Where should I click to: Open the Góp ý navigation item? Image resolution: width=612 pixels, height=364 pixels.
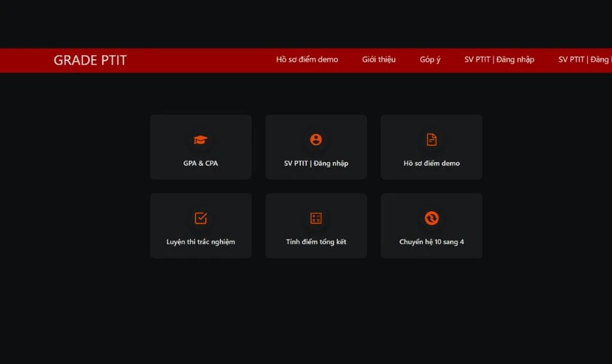click(x=430, y=59)
